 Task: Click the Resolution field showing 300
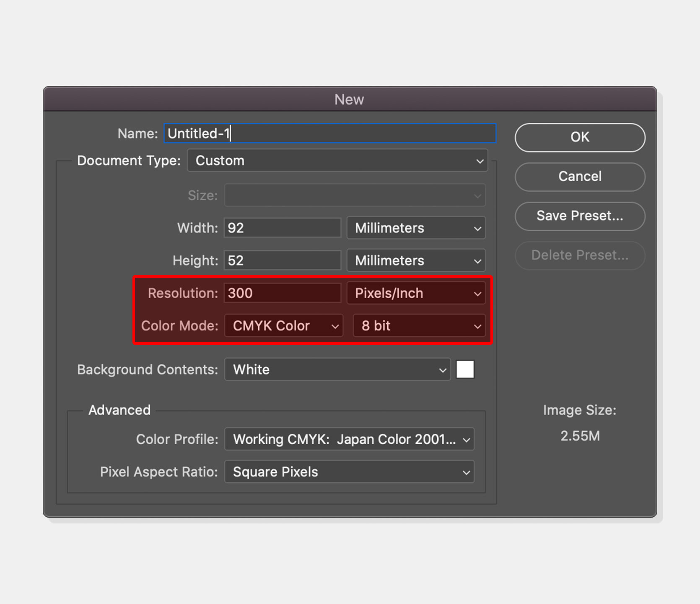pos(283,293)
